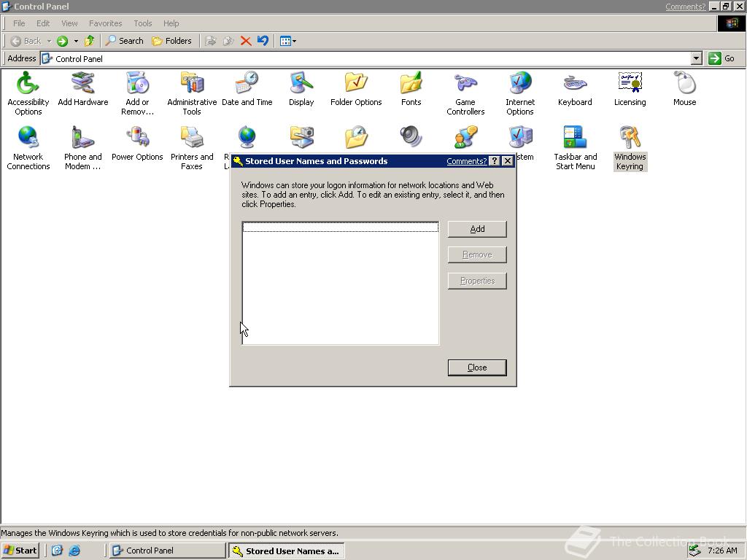Image resolution: width=747 pixels, height=560 pixels.
Task: Click Show Desktop quick launch icon
Action: (57, 551)
